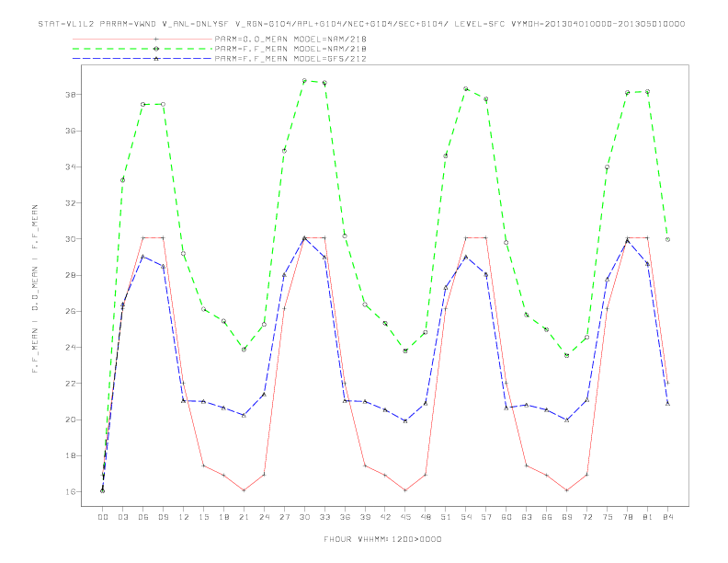Click x-axis forecast hour label 06
Screen dimensions: 728x563
click(x=143, y=517)
